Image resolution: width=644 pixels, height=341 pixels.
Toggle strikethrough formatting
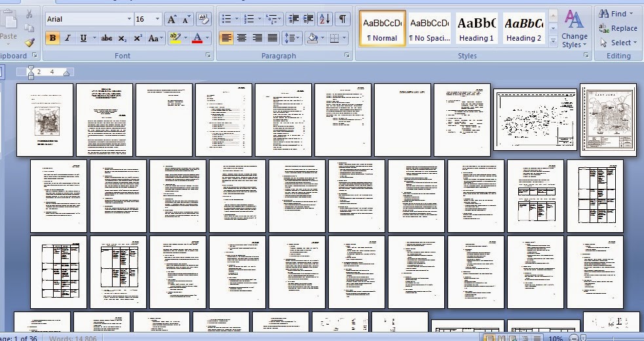point(107,38)
